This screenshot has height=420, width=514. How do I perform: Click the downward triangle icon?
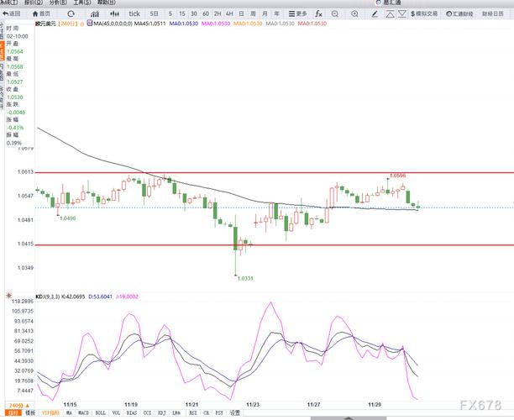pos(402,13)
